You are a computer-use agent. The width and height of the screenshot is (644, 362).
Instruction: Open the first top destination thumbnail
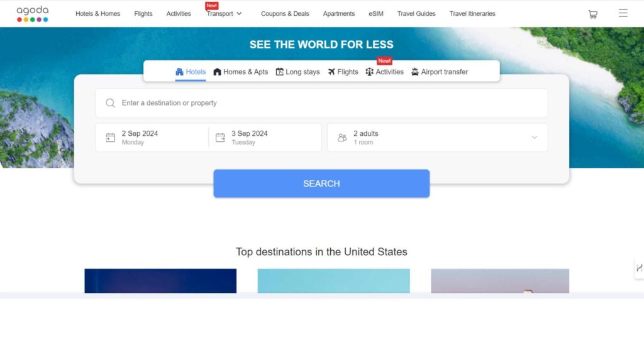click(x=160, y=281)
